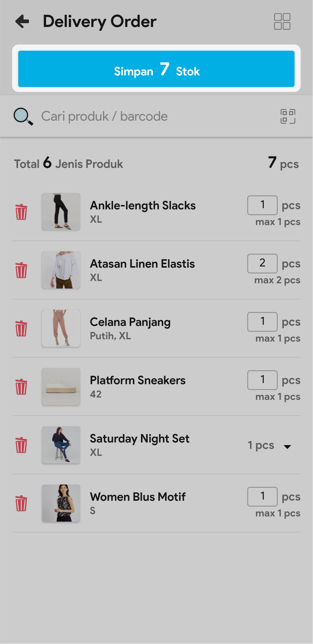Viewport: 313px width, 644px height.
Task: Open the grid view icon in header
Action: (282, 21)
